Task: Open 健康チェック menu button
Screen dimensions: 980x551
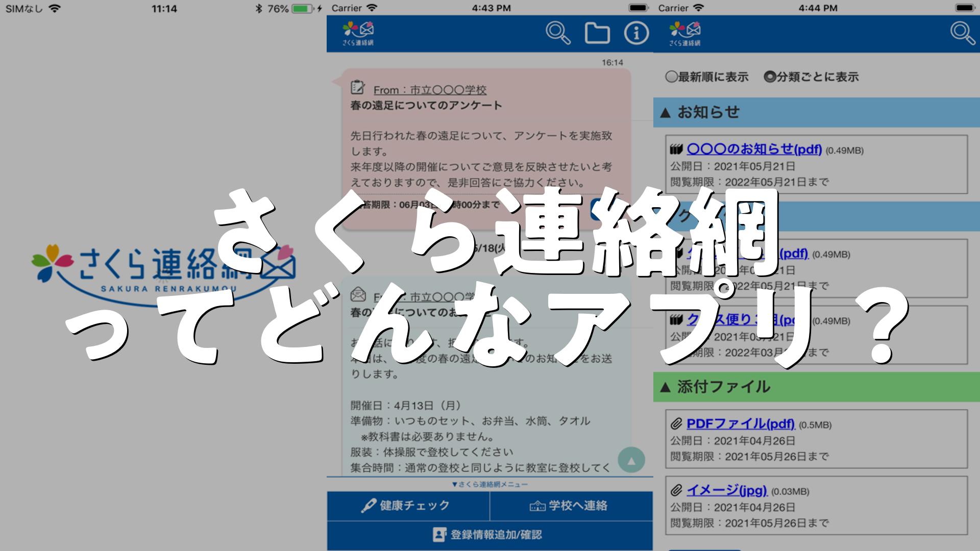Action: click(x=408, y=506)
